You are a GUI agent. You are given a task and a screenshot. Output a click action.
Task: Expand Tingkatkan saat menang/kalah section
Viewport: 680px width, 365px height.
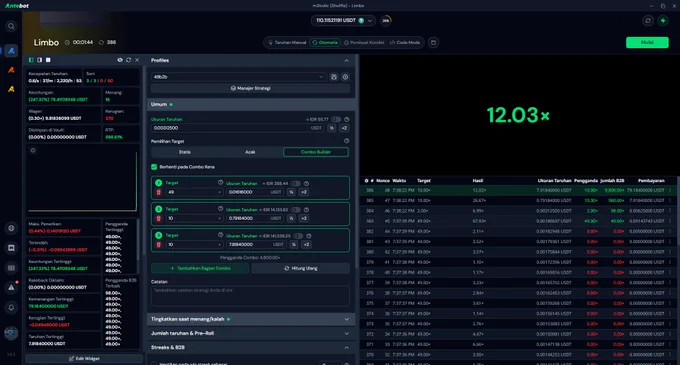(251, 319)
